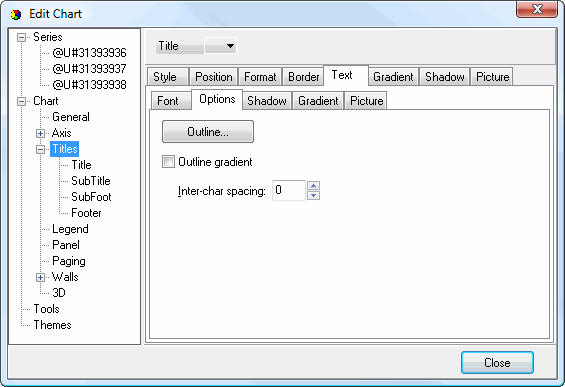Decrease inter-char spacing with down arrow
Viewport: 565px width, 387px height.
313,195
